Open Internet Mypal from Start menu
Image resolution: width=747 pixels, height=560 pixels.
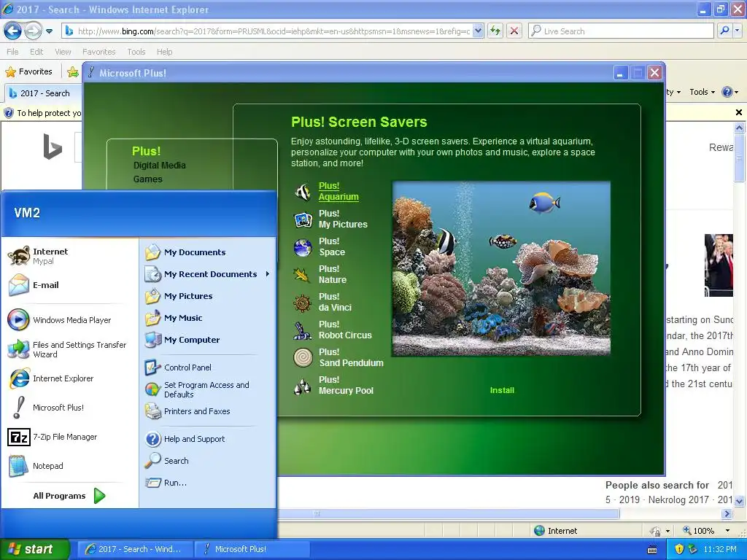[69, 256]
